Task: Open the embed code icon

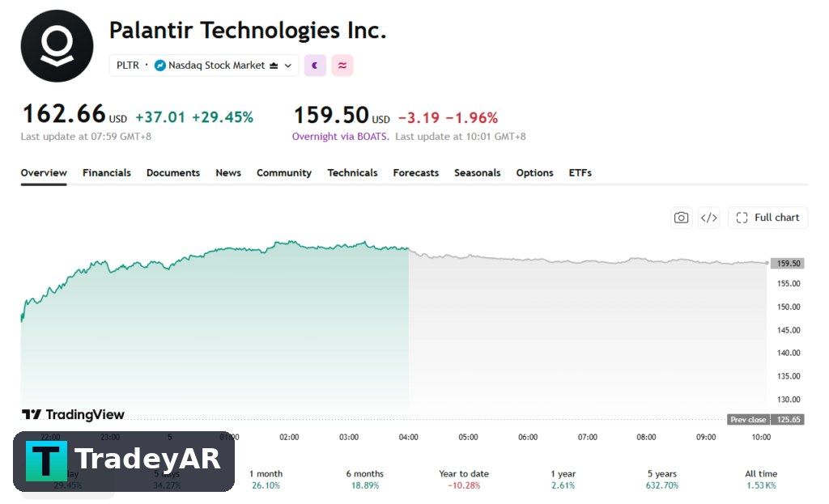Action: coord(708,218)
